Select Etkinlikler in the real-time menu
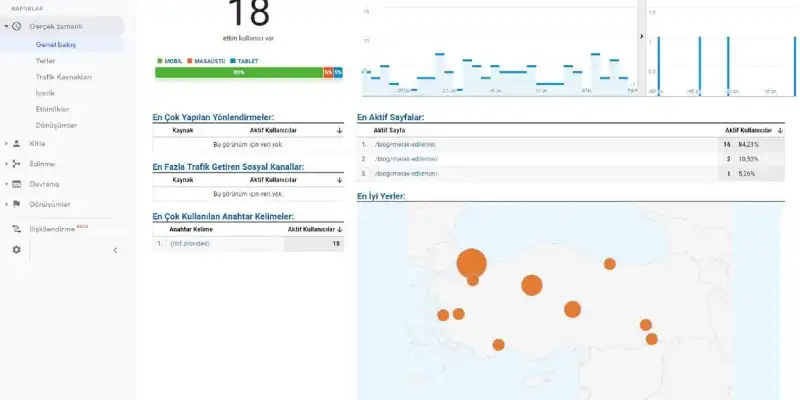 [x=52, y=109]
